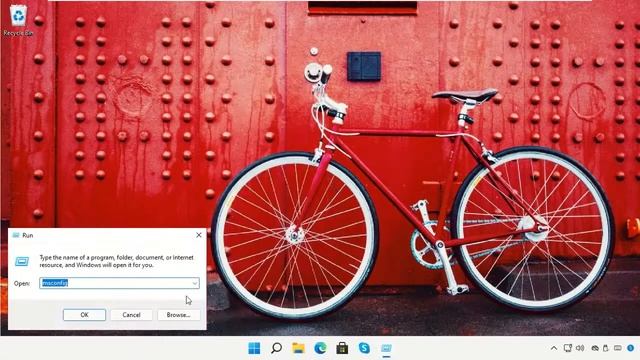This screenshot has width=640, height=360.
Task: Click the Run title text
Action: [27, 235]
